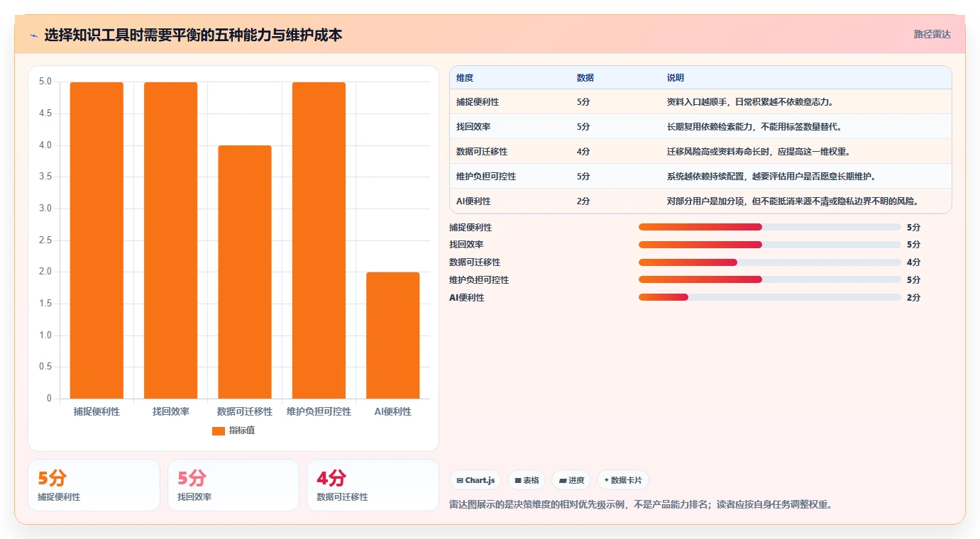Image resolution: width=980 pixels, height=539 pixels.
Task: Click the 找回效率 bar in chart
Action: [170, 240]
